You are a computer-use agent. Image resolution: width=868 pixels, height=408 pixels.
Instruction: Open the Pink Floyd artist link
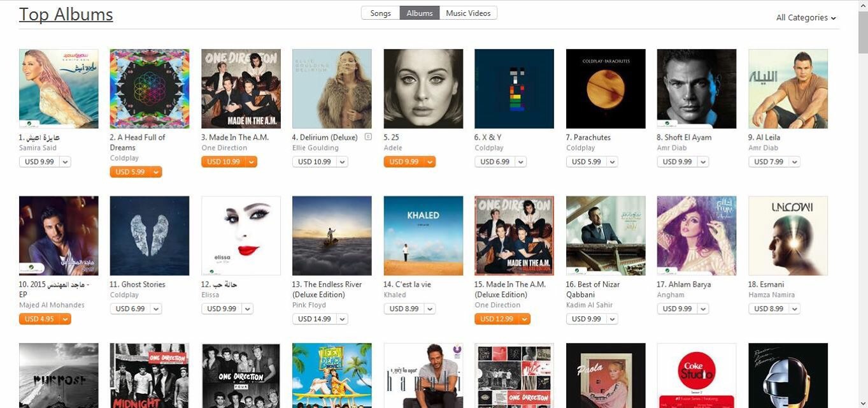coord(309,305)
